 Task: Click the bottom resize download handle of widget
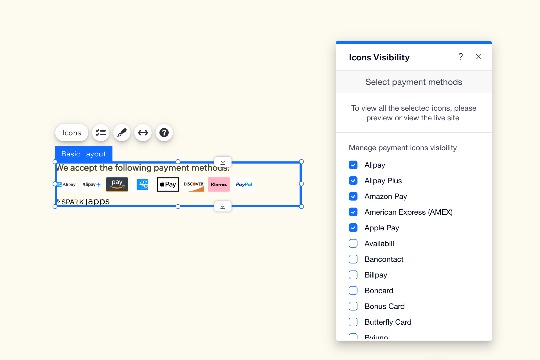tap(223, 207)
